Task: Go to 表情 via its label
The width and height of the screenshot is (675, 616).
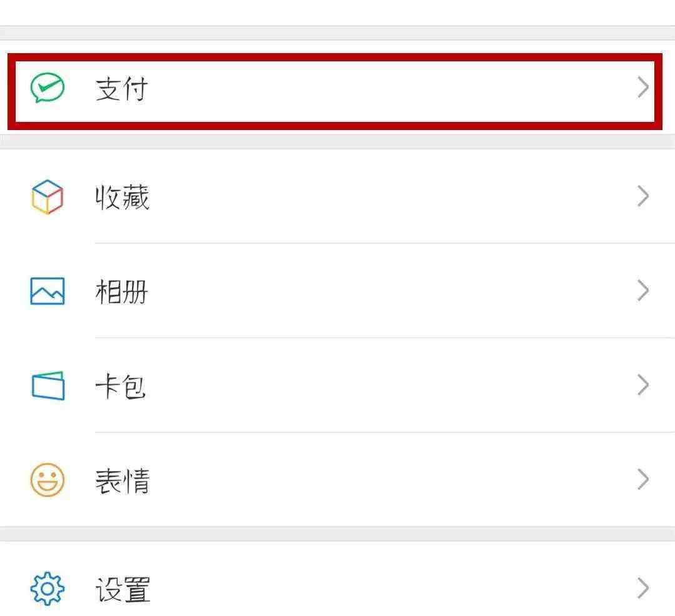Action: pyautogui.click(x=122, y=481)
